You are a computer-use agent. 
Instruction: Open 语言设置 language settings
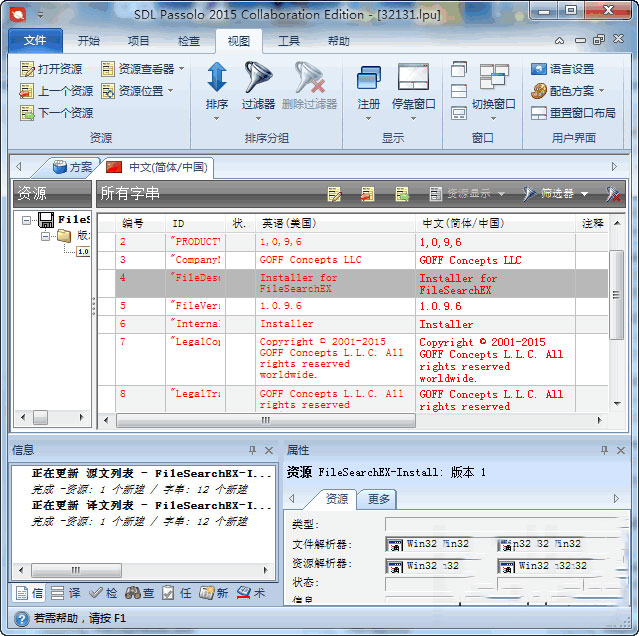(x=562, y=69)
